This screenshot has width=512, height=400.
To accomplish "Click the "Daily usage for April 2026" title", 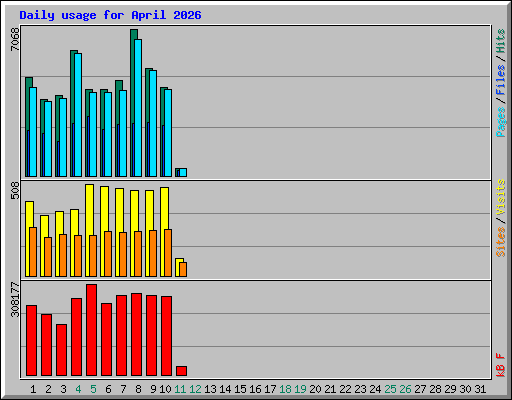I will 110,15.
